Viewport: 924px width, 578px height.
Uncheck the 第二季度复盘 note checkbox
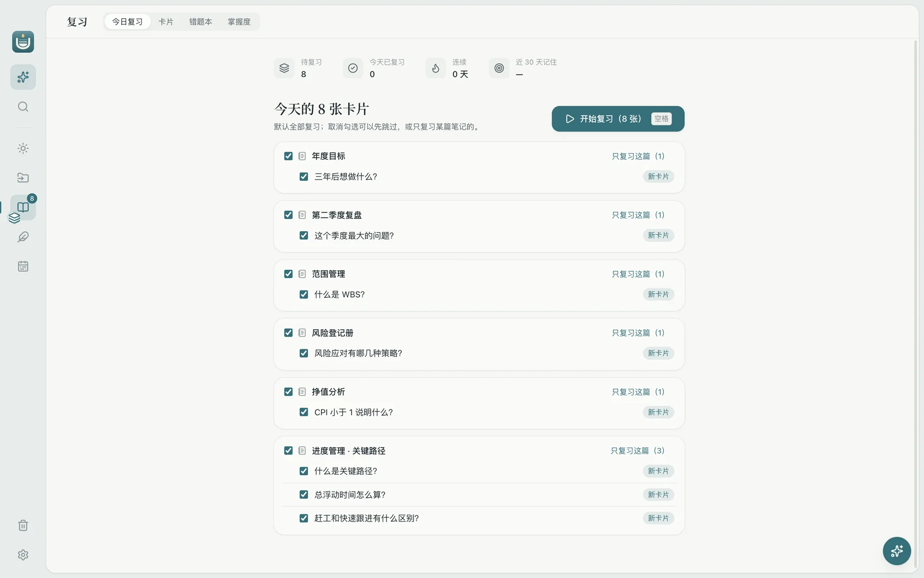click(288, 215)
